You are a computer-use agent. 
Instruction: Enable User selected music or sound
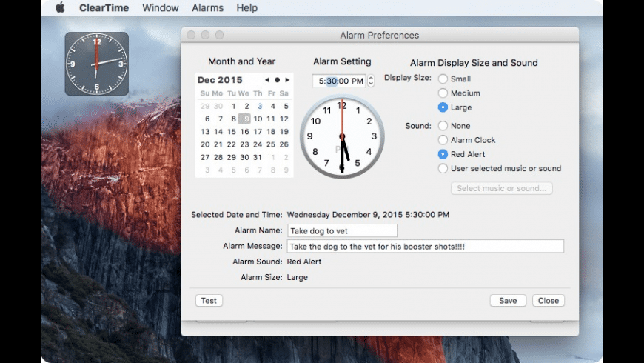pyautogui.click(x=443, y=168)
